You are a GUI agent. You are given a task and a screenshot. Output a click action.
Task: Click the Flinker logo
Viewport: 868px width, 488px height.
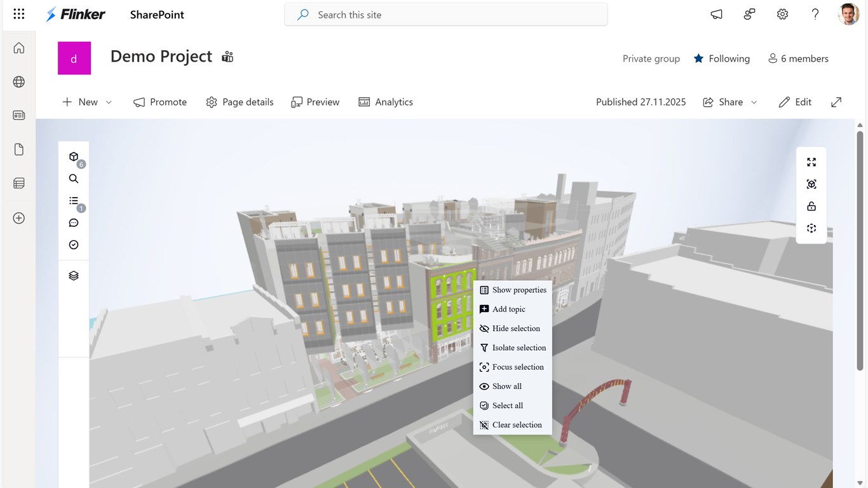coord(75,14)
